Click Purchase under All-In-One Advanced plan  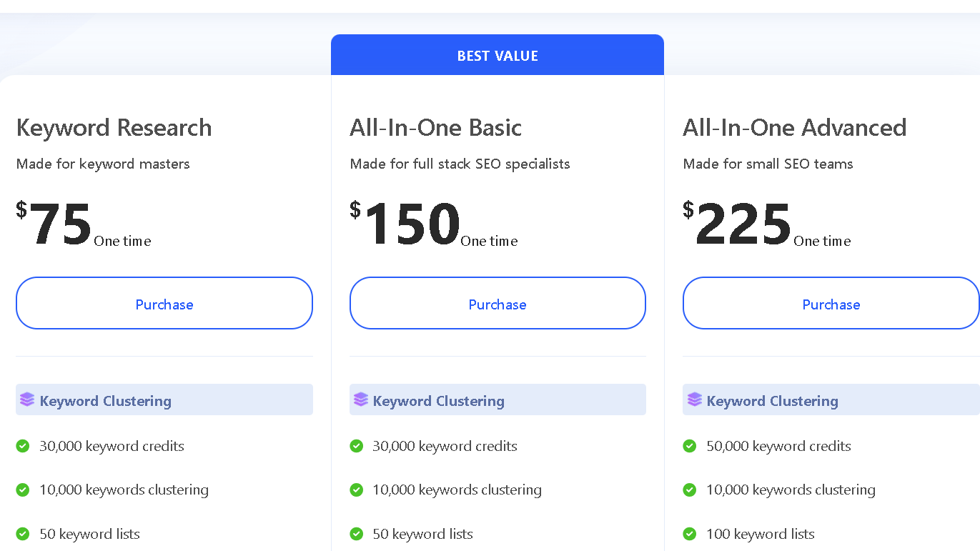(x=831, y=303)
